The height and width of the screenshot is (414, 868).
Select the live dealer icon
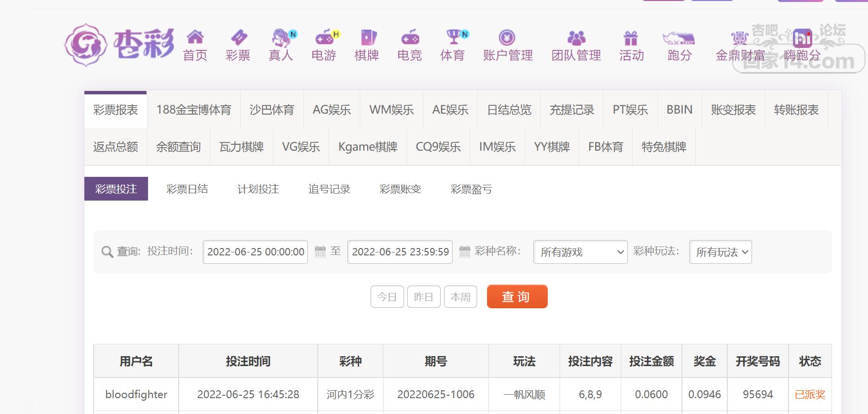click(281, 37)
